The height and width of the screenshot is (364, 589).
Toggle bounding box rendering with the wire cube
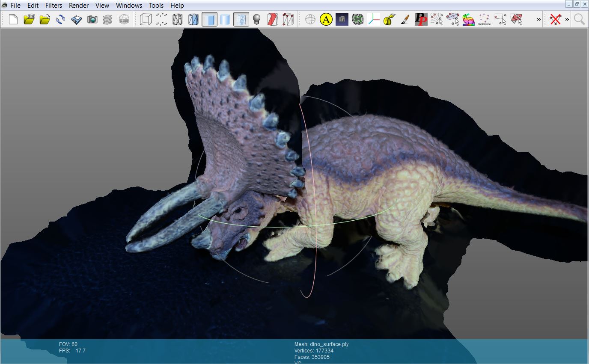tap(146, 19)
